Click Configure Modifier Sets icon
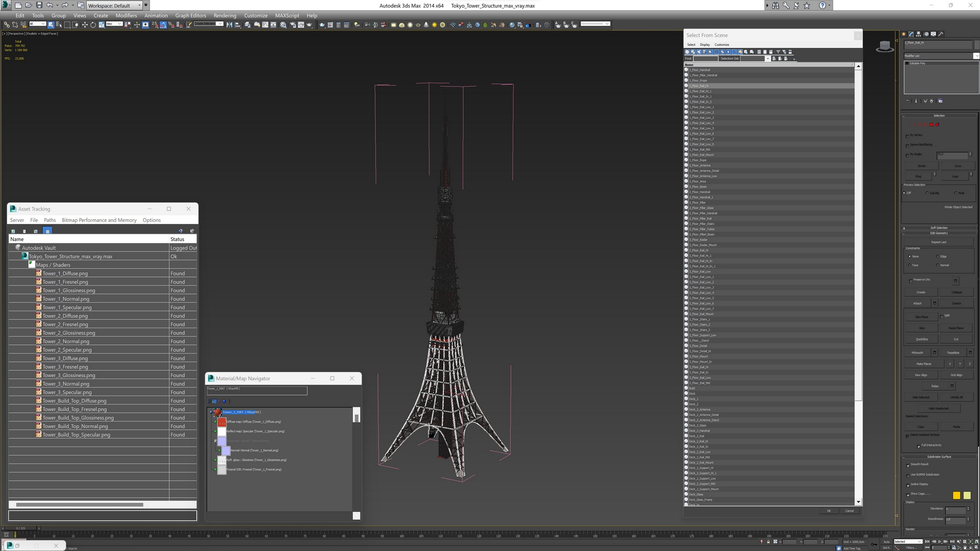The image size is (980, 551). pyautogui.click(x=940, y=101)
